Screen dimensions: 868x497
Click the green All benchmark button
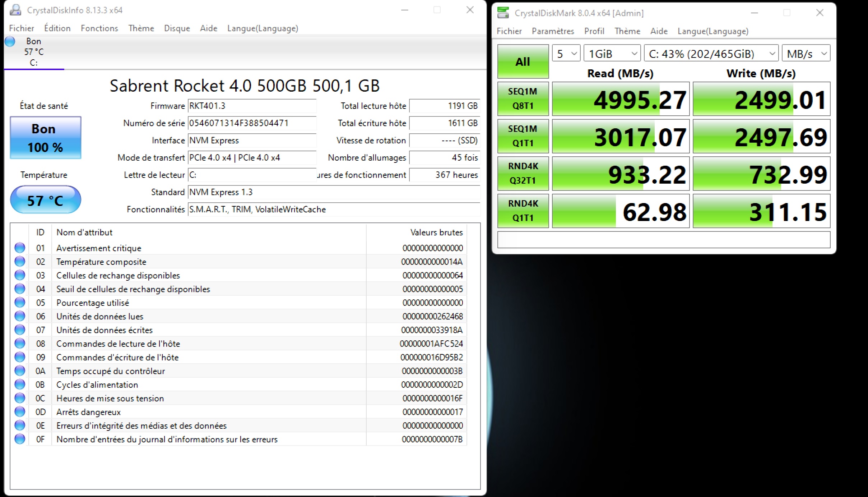523,61
